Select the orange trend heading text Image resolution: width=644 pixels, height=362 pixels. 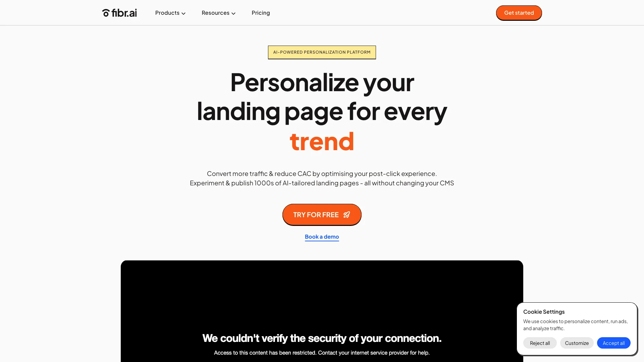(x=322, y=140)
